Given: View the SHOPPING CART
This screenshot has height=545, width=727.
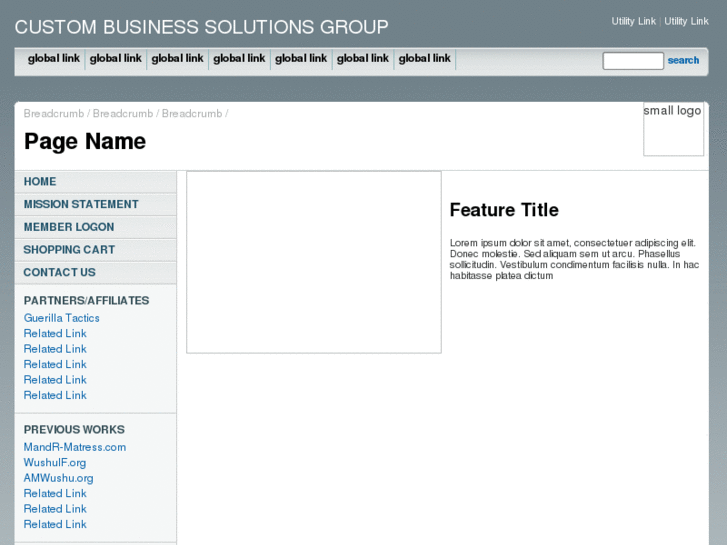Looking at the screenshot, I should coord(69,250).
